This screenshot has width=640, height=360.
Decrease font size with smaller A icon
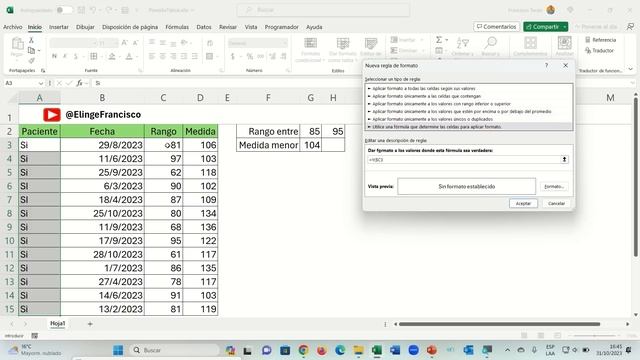(x=136, y=42)
